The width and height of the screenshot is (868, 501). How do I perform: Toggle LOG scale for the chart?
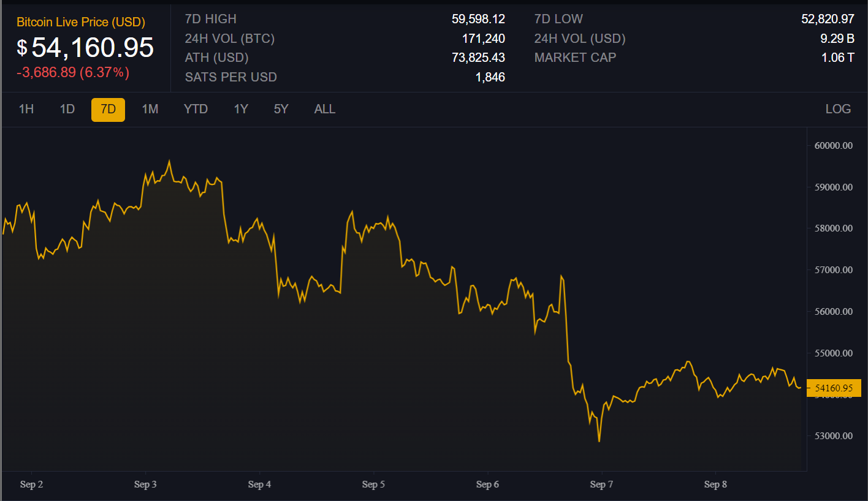pos(837,109)
